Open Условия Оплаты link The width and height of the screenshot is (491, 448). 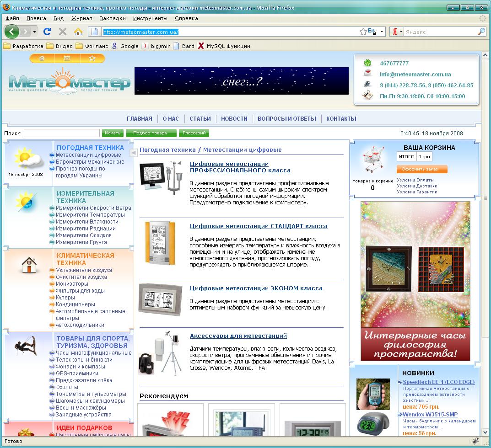pos(415,180)
